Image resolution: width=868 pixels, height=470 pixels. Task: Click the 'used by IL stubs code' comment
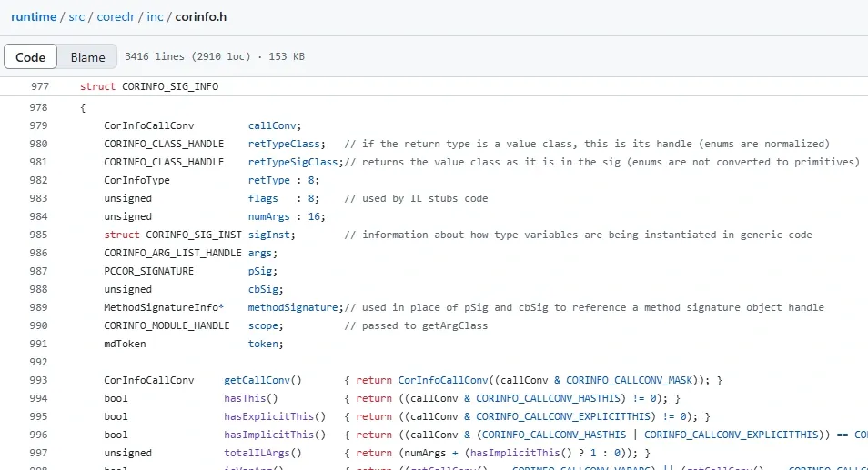pos(417,198)
